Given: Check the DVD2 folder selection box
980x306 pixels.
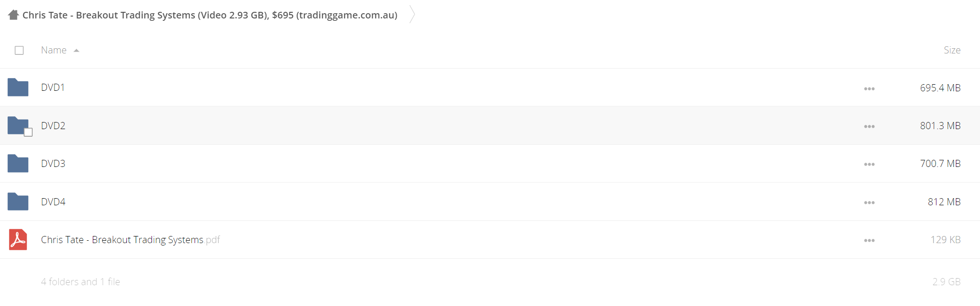Looking at the screenshot, I should tap(28, 132).
